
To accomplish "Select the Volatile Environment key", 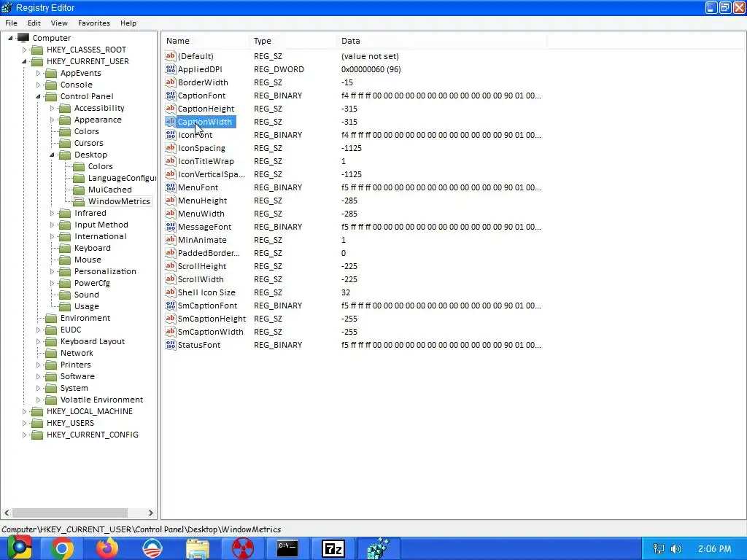I will [x=101, y=400].
